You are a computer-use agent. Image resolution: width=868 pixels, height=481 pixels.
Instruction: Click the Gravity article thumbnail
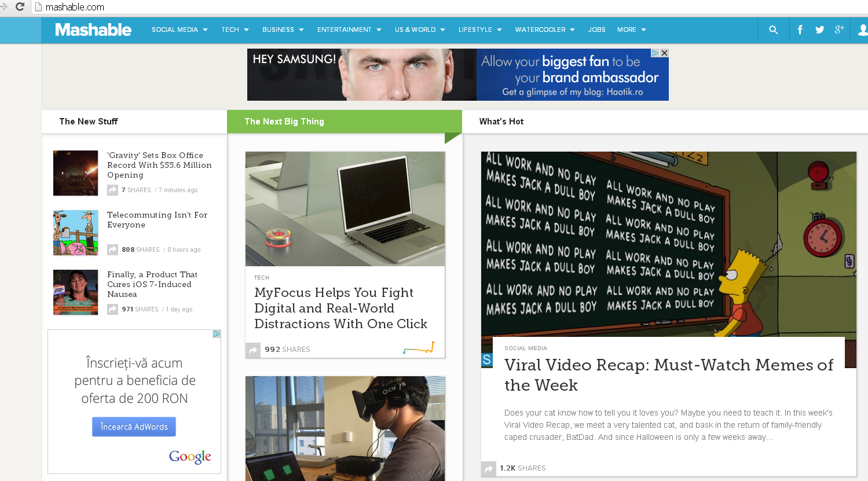(75, 173)
